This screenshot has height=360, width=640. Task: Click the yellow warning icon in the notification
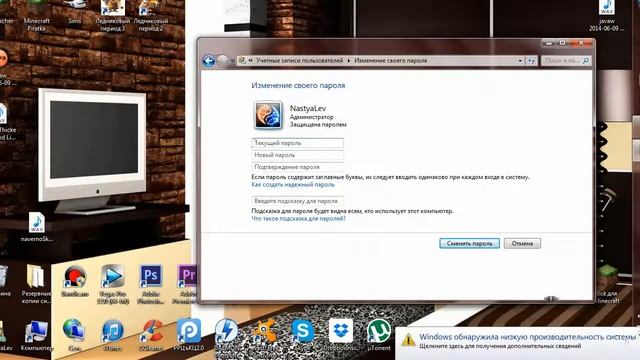coord(408,340)
